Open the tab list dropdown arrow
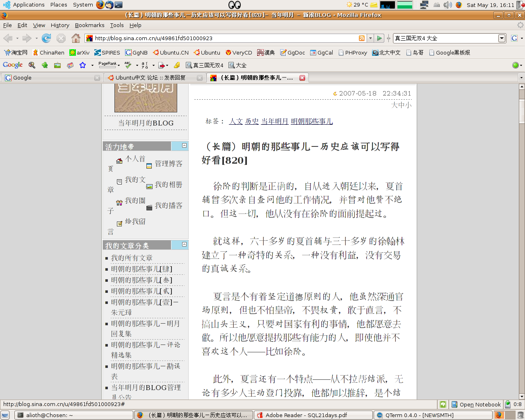Screen dimensions: 525x420 coord(521,78)
